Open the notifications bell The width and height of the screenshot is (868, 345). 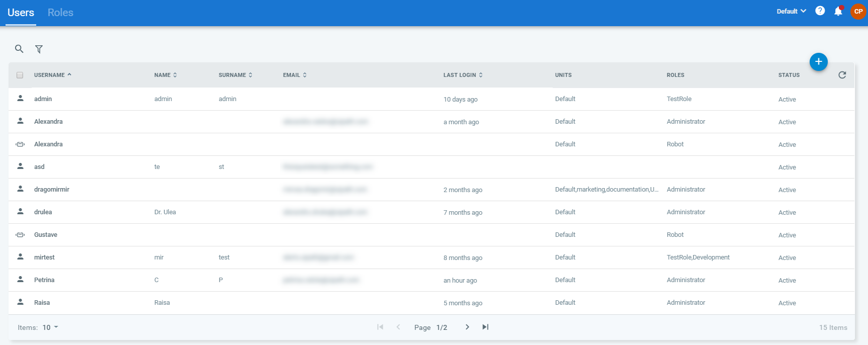(838, 11)
